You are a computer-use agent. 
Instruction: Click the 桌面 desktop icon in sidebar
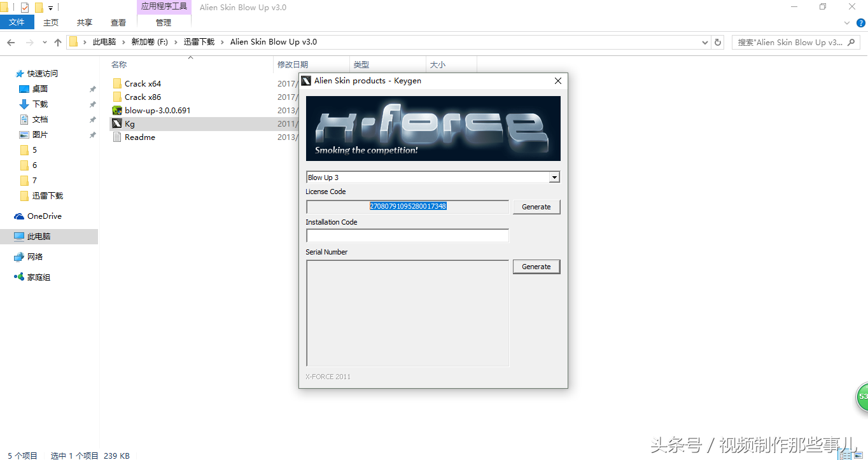(x=24, y=88)
